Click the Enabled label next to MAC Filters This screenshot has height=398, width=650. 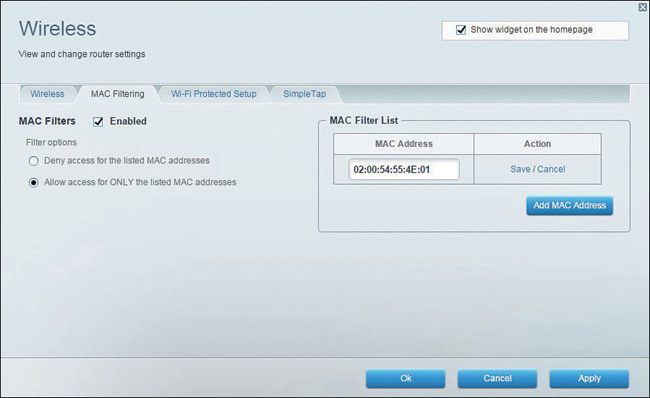pos(128,121)
